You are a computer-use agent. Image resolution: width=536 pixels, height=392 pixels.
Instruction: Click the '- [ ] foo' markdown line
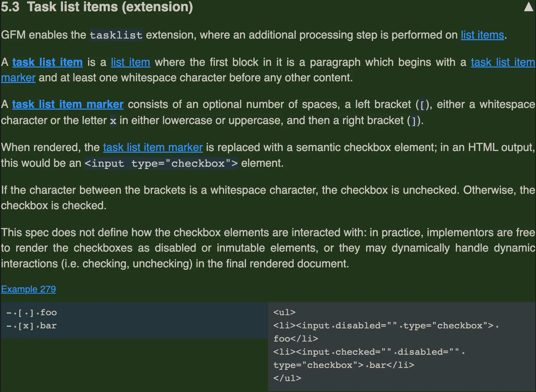pos(31,313)
